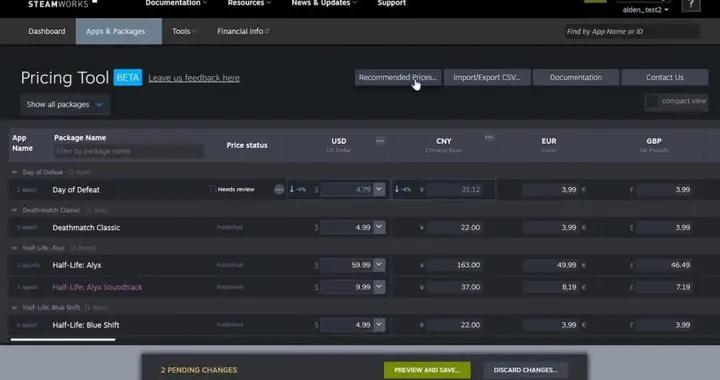Follow the Leave us feedback here link

pos(194,78)
